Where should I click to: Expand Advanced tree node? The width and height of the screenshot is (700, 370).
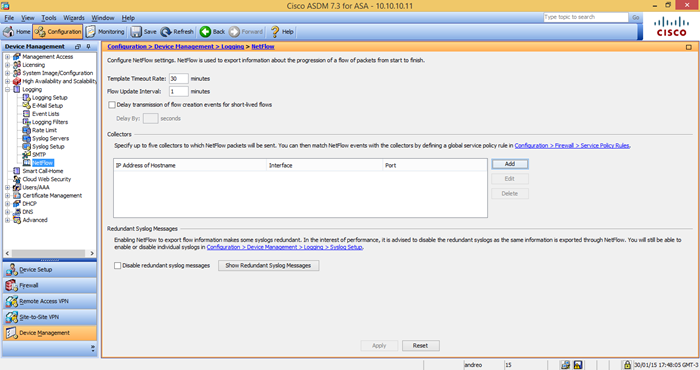7,220
